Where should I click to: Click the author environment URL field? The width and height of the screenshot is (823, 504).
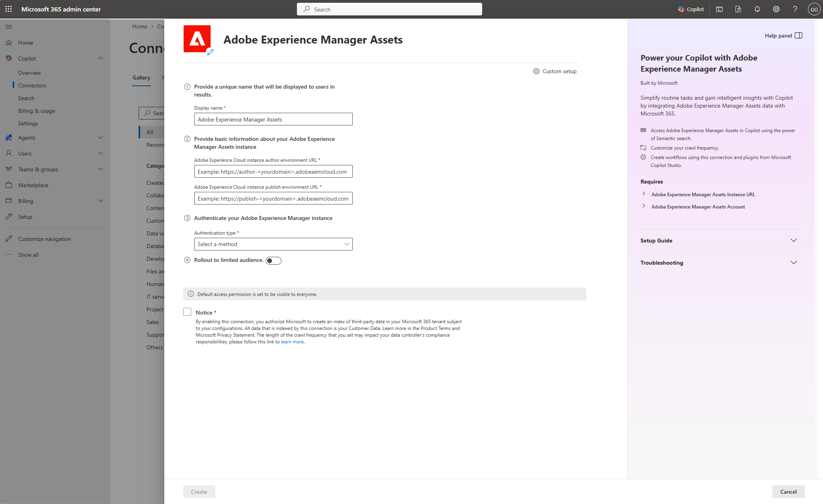[x=273, y=172]
